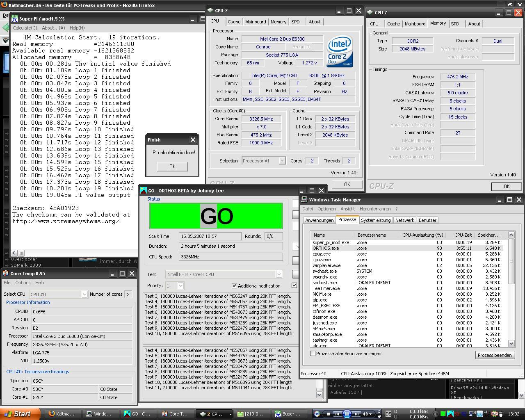Screen dimensions: 525x420
Task: Click OK in the left CPU-Z window
Action: 347,185
